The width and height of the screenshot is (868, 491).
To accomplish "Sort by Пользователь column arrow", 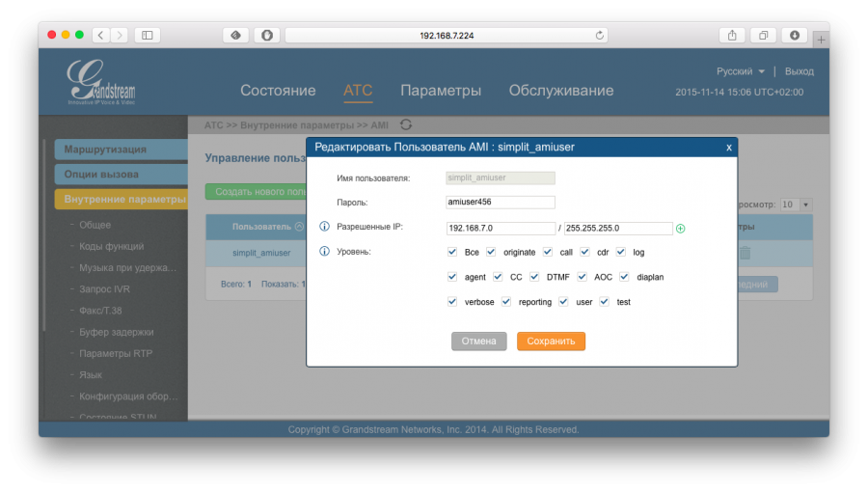I will click(300, 227).
